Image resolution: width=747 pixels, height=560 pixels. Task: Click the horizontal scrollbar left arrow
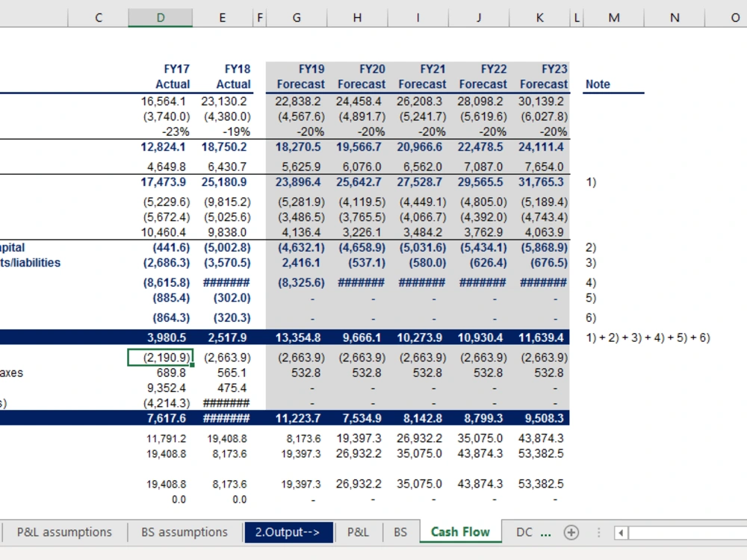[x=620, y=532]
